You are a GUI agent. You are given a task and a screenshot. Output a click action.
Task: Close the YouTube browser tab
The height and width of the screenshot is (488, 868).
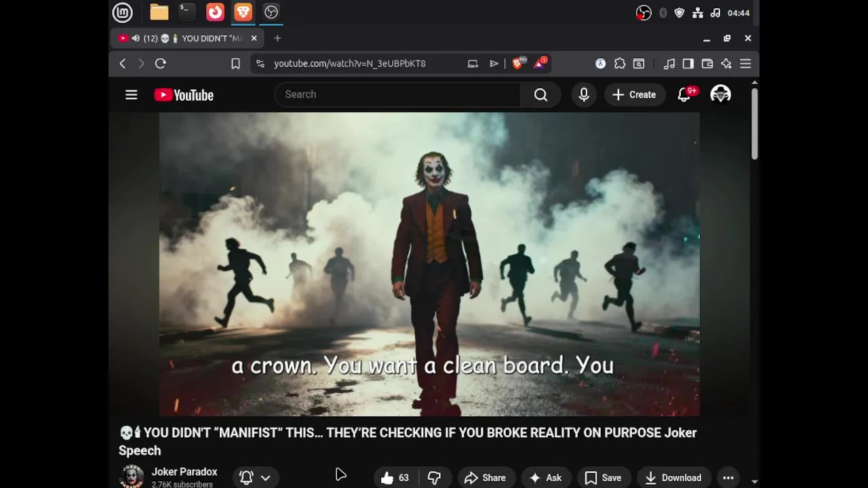pos(254,39)
